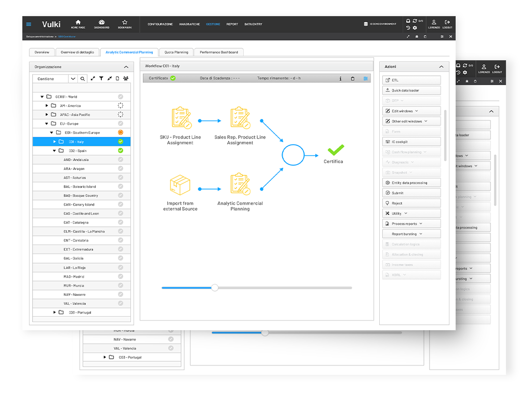Go to Home Page icon
Viewport: 532px width, 405px height.
pyautogui.click(x=78, y=22)
